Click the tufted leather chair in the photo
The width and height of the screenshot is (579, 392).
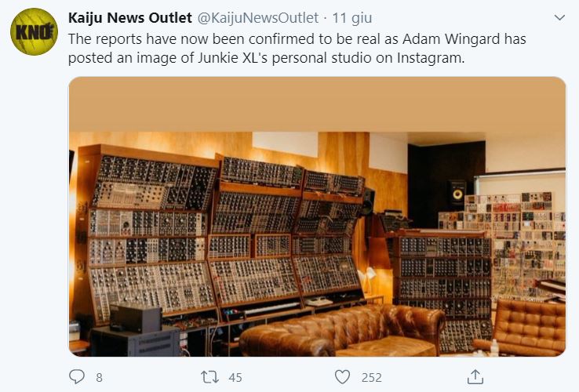coord(524,327)
